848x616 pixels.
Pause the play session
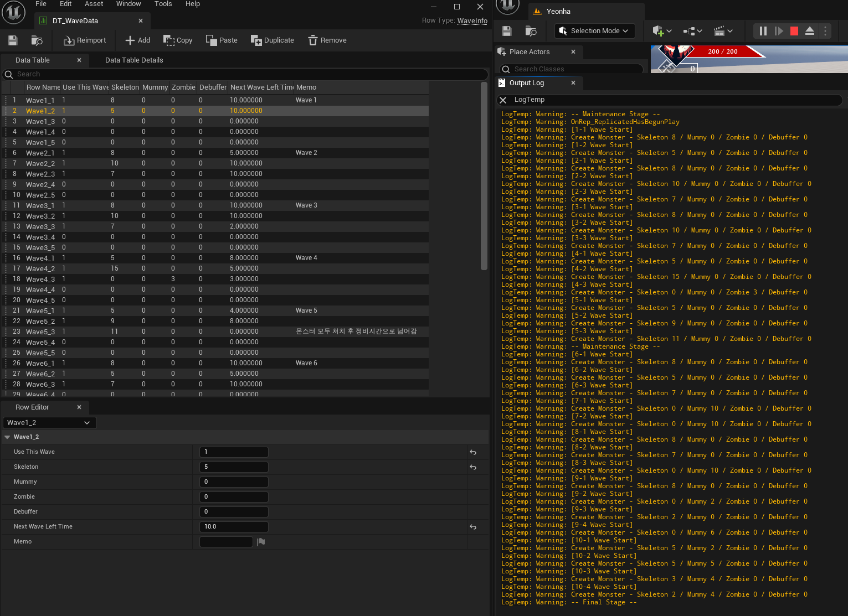[x=763, y=31]
